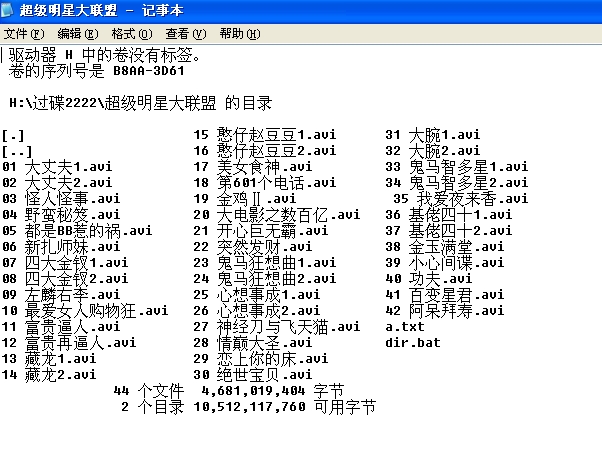602x468 pixels.
Task: Open the 帮助(H) menu
Action: pos(240,34)
